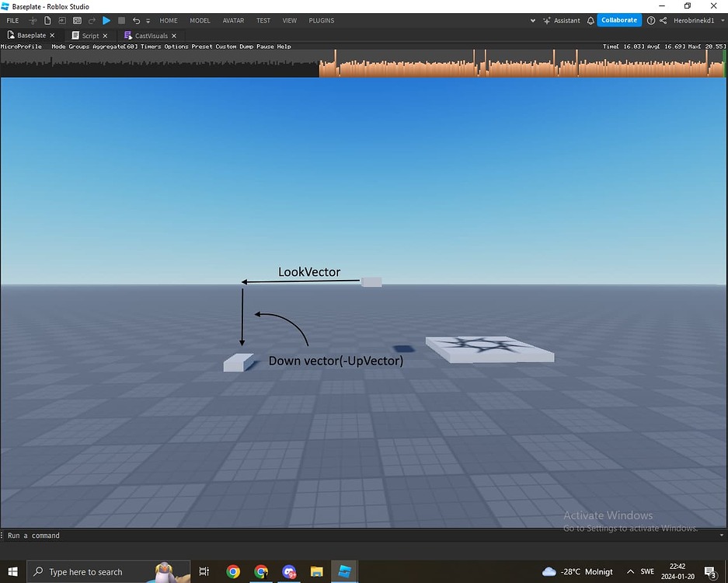Open File Explorer from the taskbar
The image size is (728, 583).
tap(317, 572)
